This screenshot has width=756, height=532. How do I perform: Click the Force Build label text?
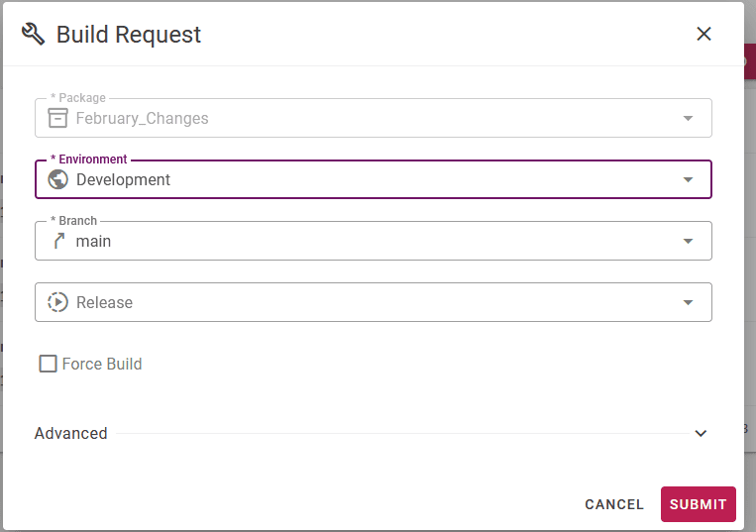(x=102, y=364)
